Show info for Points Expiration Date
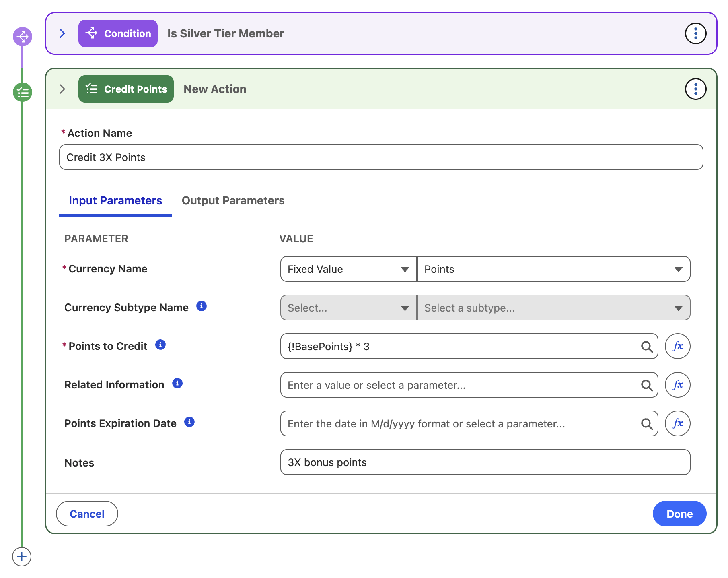This screenshot has height=578, width=728. 189,422
